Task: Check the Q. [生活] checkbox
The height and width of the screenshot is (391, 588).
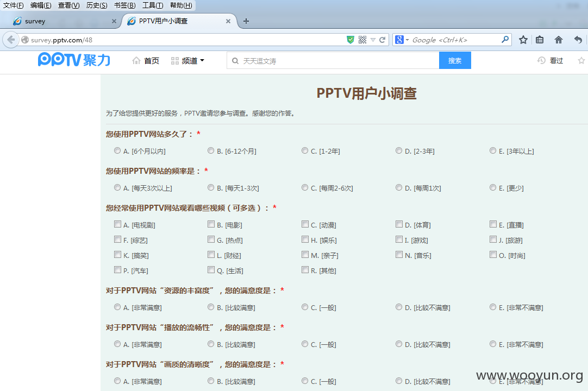Action: click(x=211, y=270)
